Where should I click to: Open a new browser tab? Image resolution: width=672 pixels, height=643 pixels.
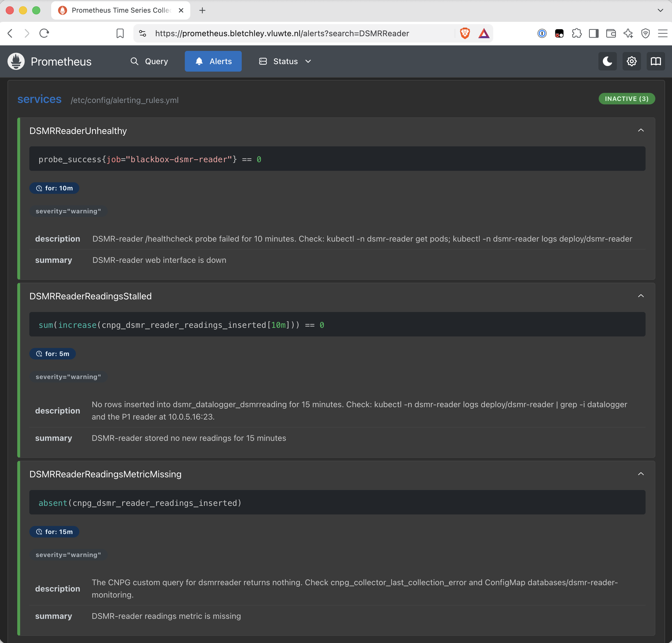(202, 10)
